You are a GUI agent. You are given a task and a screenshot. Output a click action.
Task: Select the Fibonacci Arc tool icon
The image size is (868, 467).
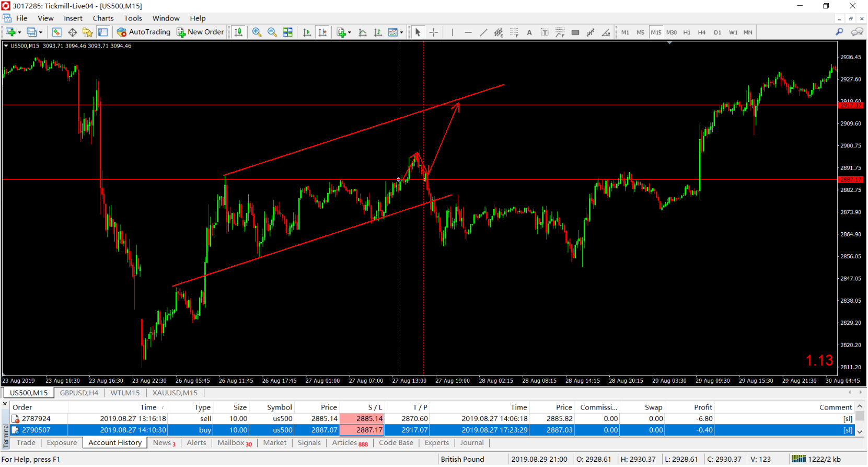(x=560, y=32)
